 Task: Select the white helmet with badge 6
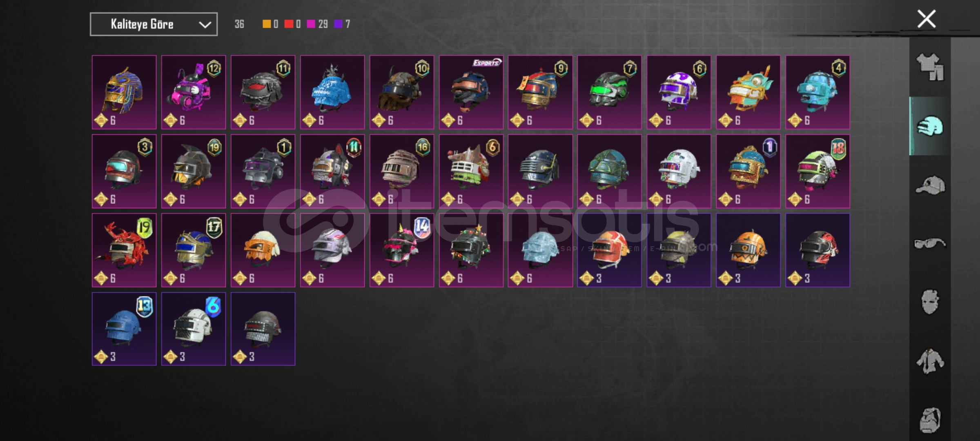point(194,329)
